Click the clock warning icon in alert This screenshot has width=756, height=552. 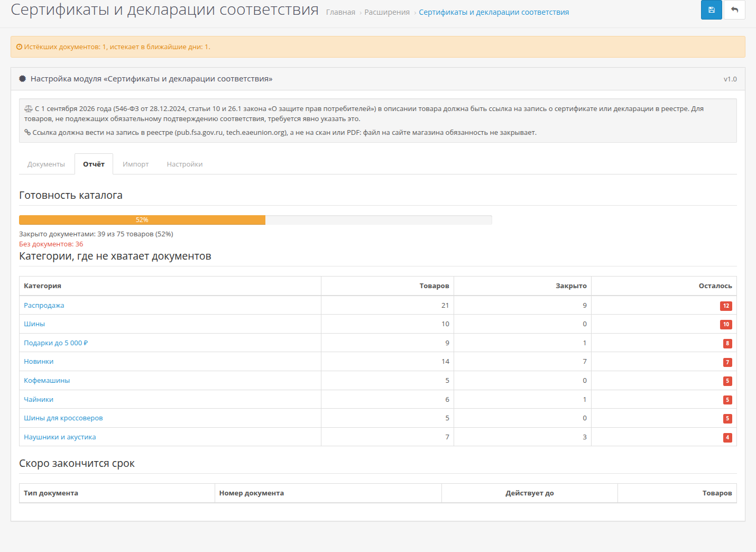click(20, 47)
